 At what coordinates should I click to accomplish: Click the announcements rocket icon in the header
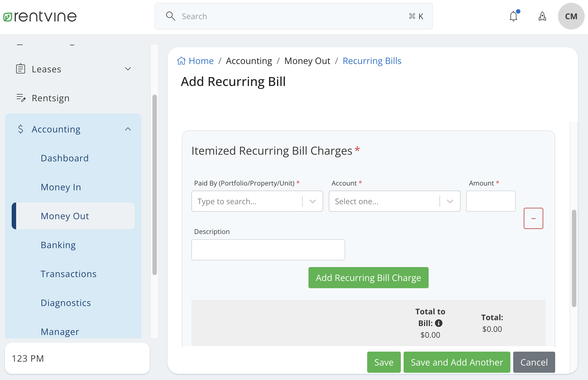[542, 16]
